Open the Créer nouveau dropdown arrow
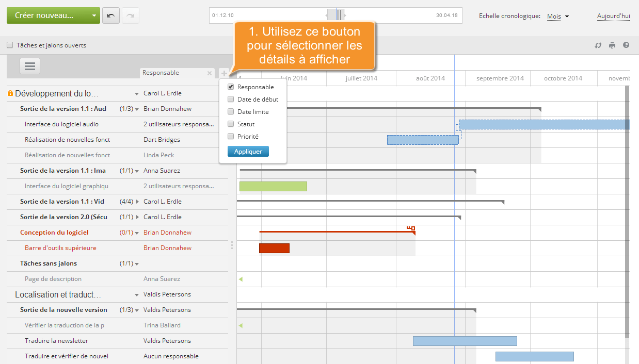 [x=94, y=15]
